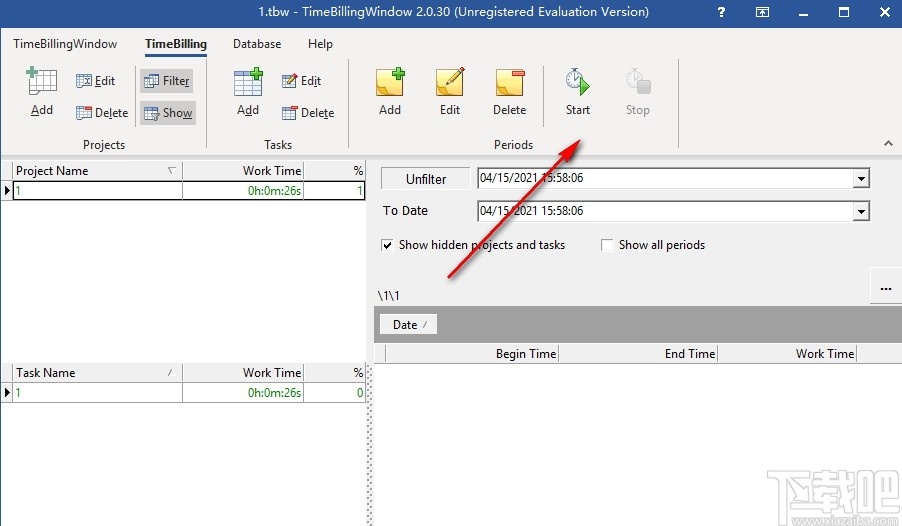902x526 pixels.
Task: Select task row named 1
Action: click(97, 392)
